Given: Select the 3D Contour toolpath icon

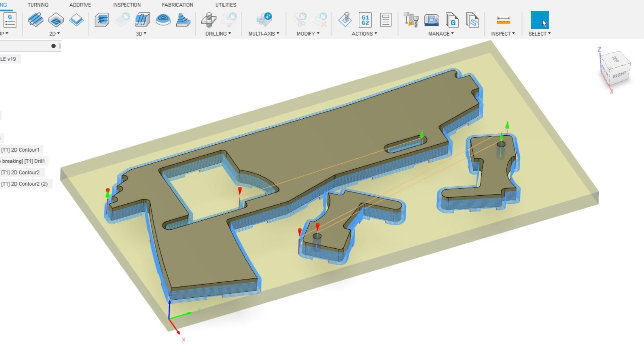Looking at the screenshot, I should [x=184, y=20].
